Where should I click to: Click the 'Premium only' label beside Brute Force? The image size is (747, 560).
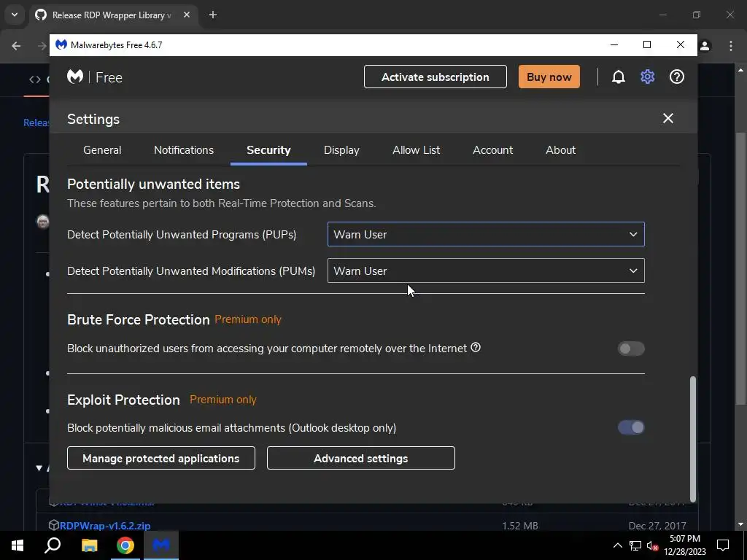tap(248, 319)
